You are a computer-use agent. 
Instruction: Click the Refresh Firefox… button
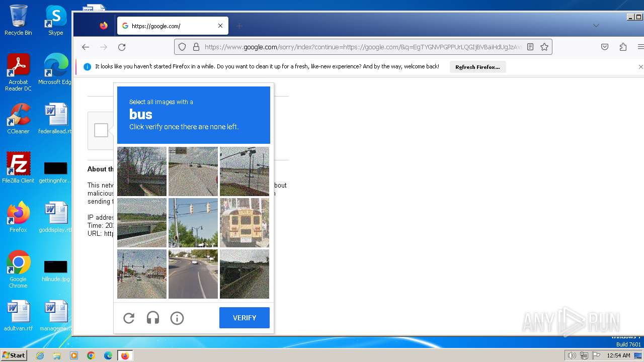(477, 67)
